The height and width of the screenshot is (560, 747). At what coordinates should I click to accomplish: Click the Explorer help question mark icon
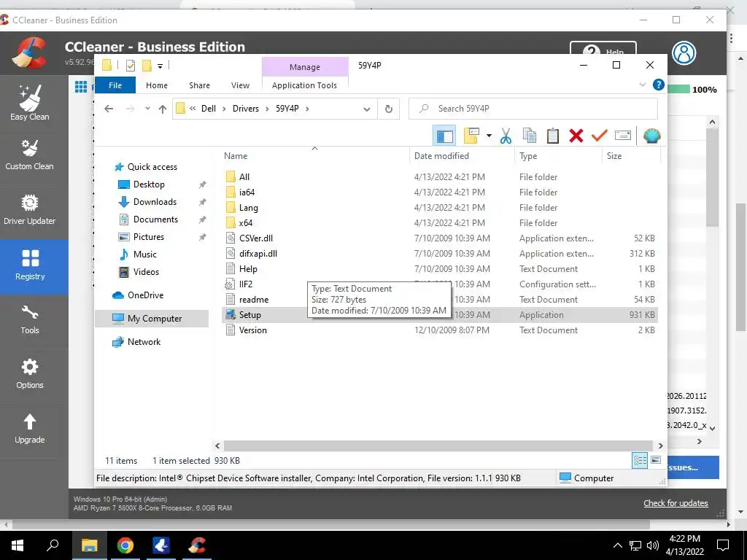659,85
